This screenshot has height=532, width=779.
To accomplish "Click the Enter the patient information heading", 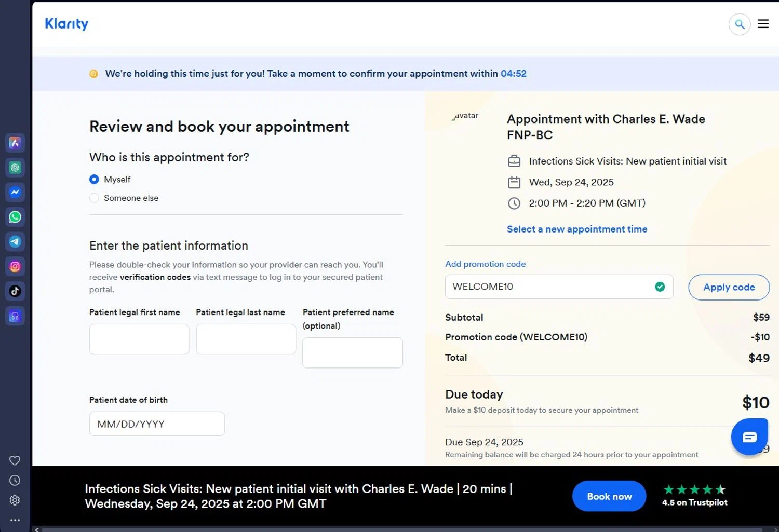I will coord(169,245).
